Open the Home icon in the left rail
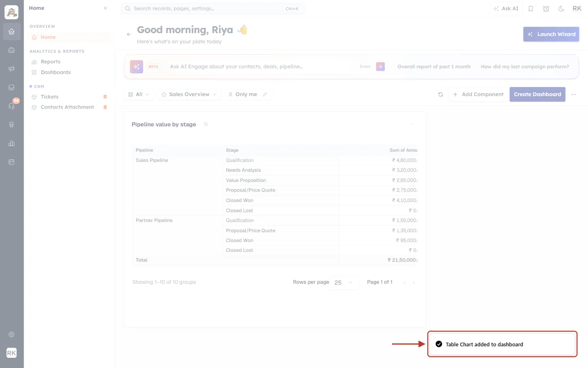The width and height of the screenshot is (588, 368). click(x=11, y=31)
